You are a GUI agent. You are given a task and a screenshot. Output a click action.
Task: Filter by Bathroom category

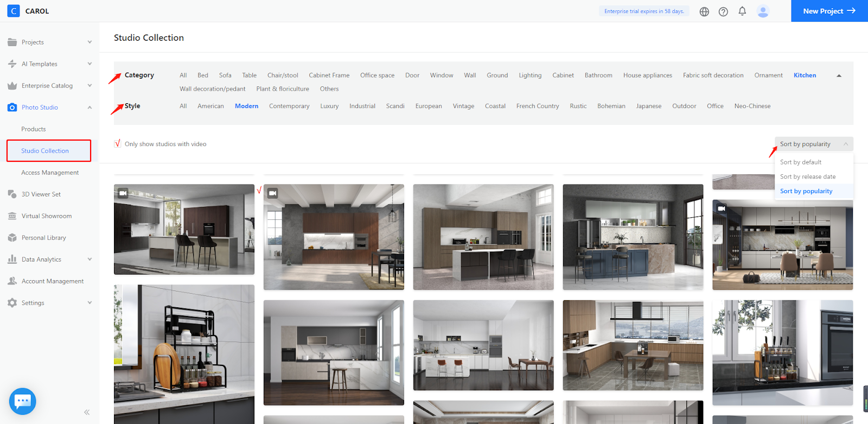598,75
